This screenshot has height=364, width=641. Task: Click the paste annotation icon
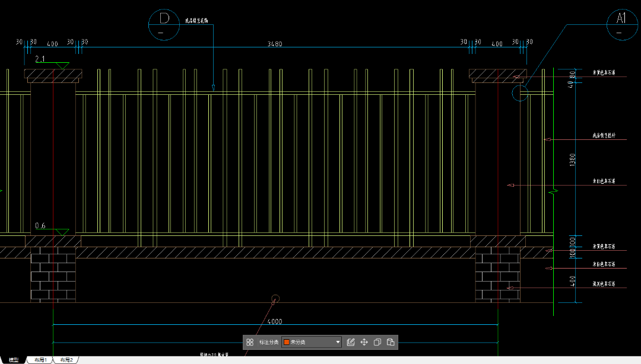click(x=391, y=342)
